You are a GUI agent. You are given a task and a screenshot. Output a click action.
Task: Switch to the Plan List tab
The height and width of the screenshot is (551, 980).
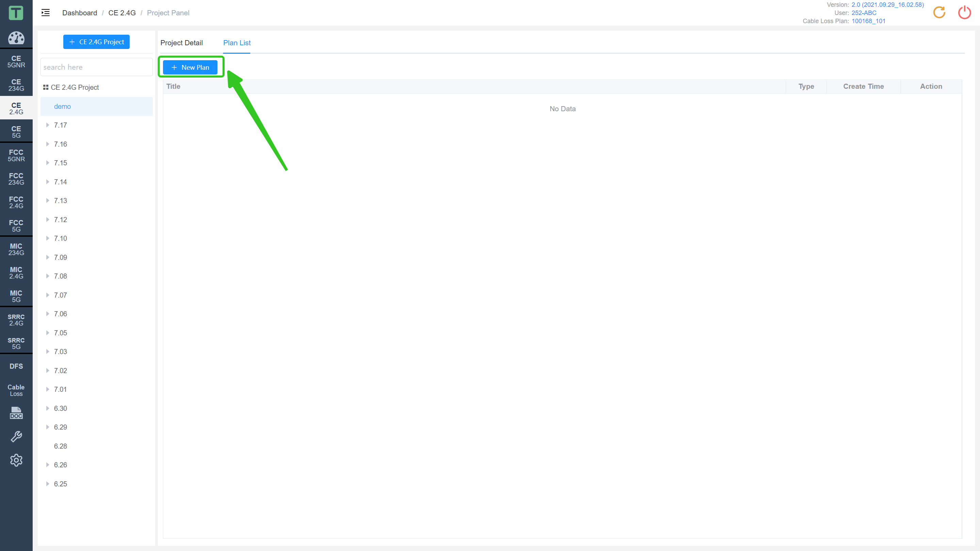point(237,43)
